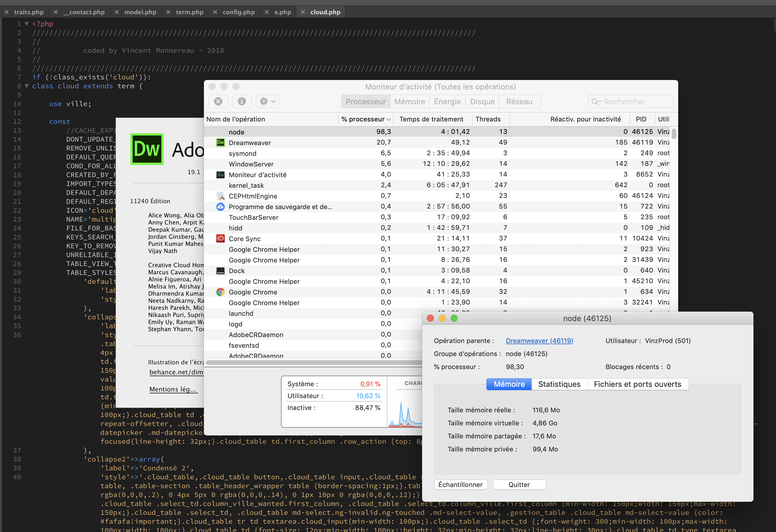The width and height of the screenshot is (776, 532).
Task: Minimize the node (46125) window
Action: pyautogui.click(x=442, y=318)
